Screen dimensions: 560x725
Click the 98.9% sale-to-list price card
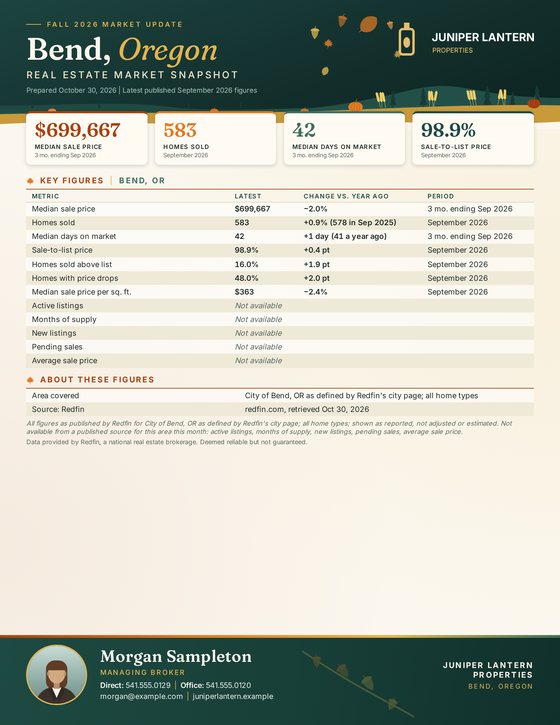point(473,139)
